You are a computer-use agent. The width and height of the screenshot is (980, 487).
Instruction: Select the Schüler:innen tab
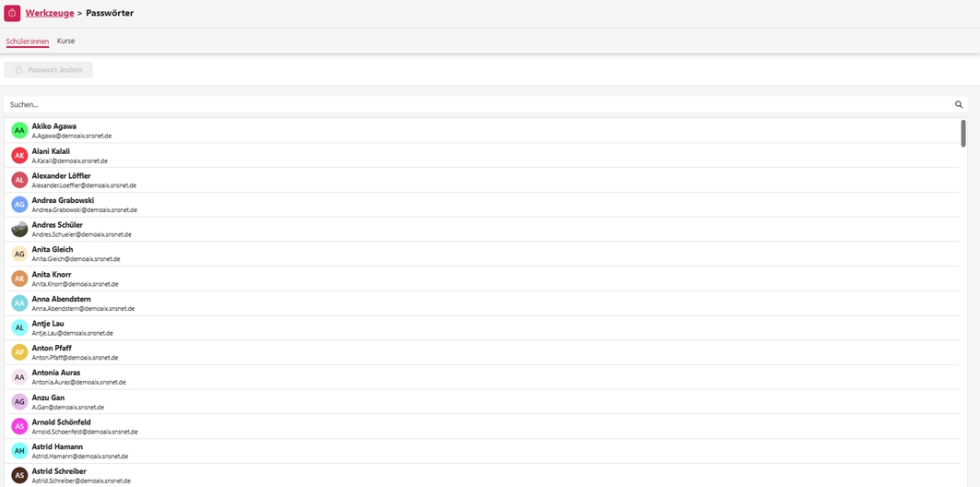click(28, 42)
